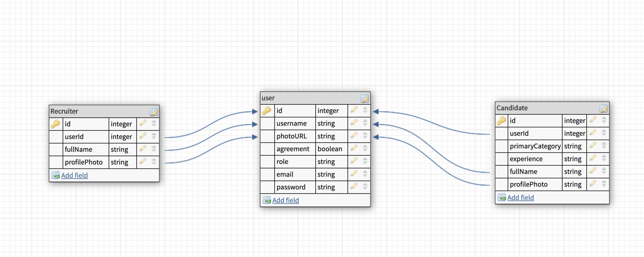Image resolution: width=644 pixels, height=257 pixels.
Task: Reorder user username field using sort arrows
Action: point(365,123)
